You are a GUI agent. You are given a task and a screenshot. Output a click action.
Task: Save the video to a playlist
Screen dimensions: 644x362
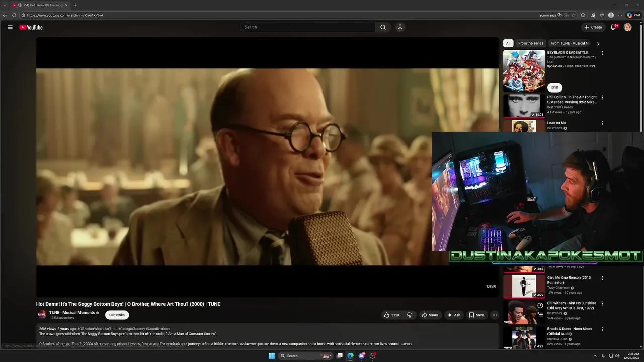coord(476,315)
